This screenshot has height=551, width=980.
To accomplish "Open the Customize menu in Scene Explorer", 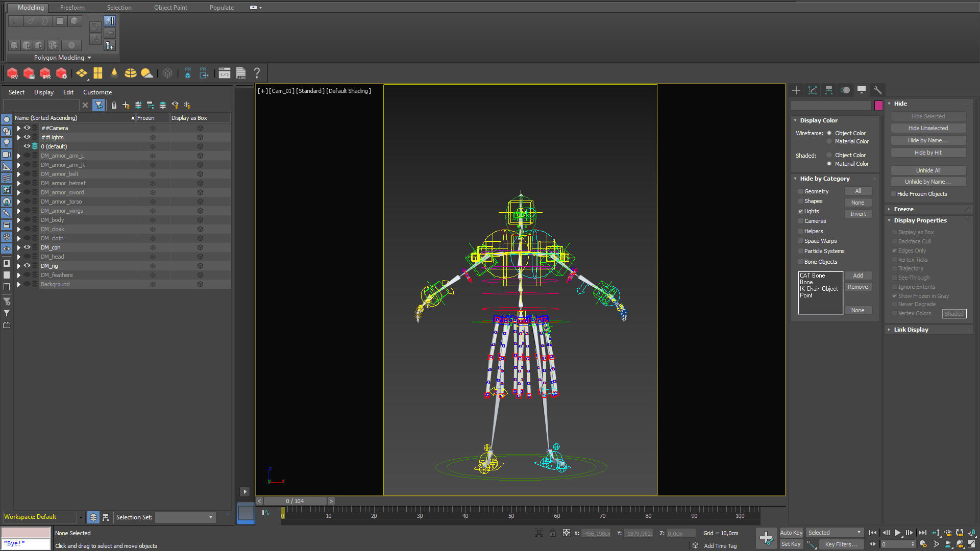I will tap(97, 92).
